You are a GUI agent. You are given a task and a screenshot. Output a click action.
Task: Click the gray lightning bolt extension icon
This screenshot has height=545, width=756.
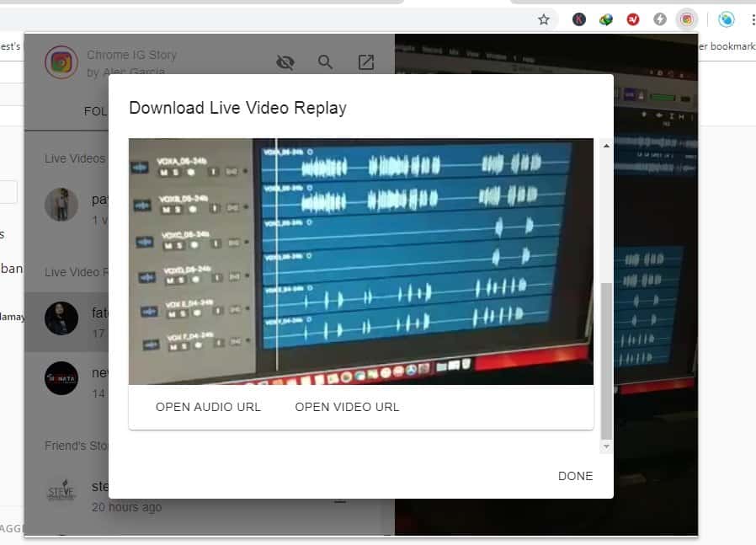660,19
